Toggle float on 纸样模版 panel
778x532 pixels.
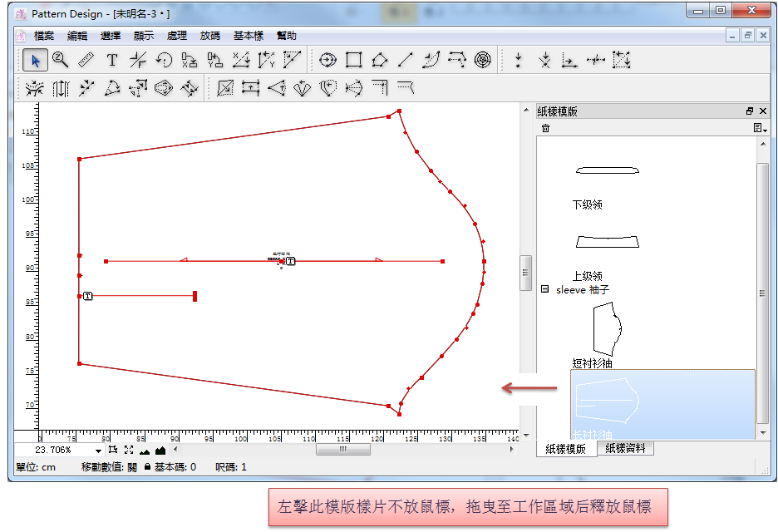pos(750,111)
